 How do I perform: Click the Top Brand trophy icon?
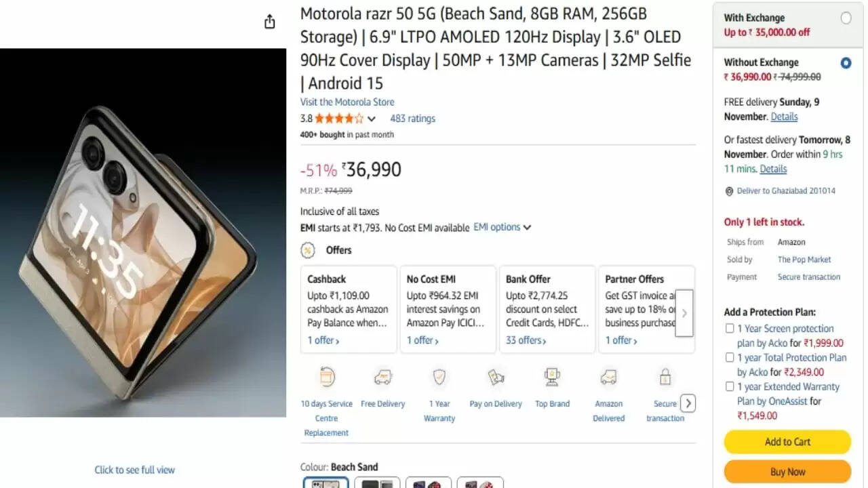pyautogui.click(x=552, y=377)
